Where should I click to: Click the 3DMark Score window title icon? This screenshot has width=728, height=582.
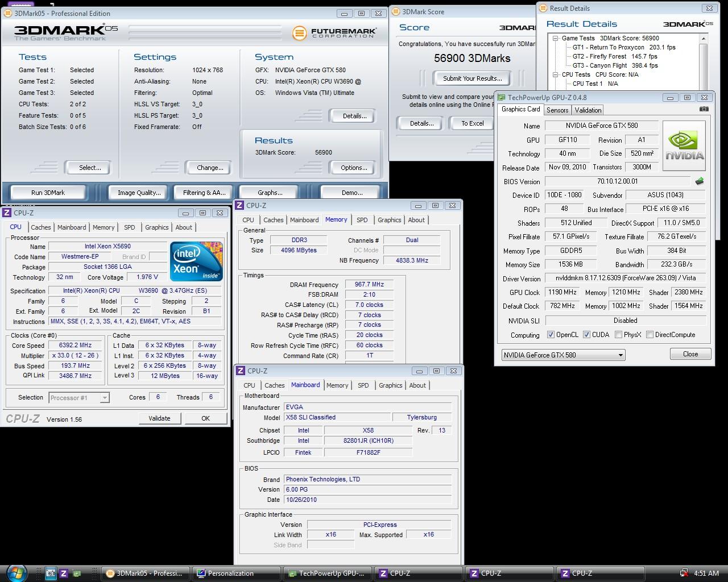point(396,12)
